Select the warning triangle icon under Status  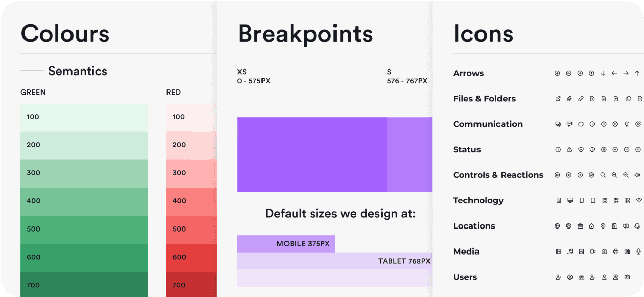569,149
